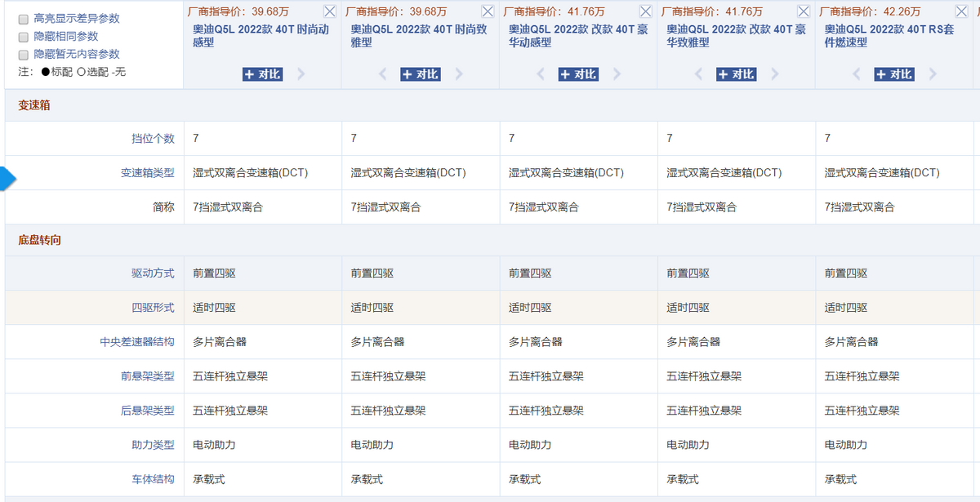Enable the 高亮显示差异参数 checkbox
This screenshot has height=502, width=980.
pyautogui.click(x=24, y=19)
